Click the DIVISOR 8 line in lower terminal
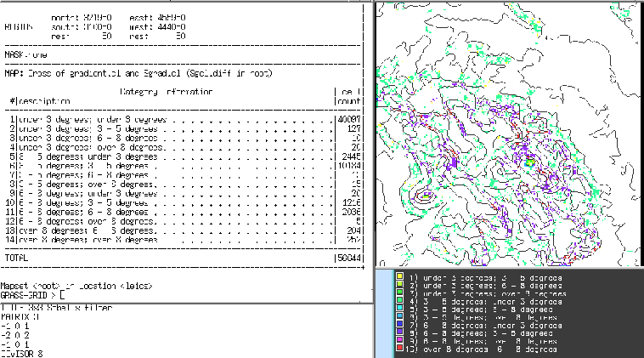 pos(21,354)
